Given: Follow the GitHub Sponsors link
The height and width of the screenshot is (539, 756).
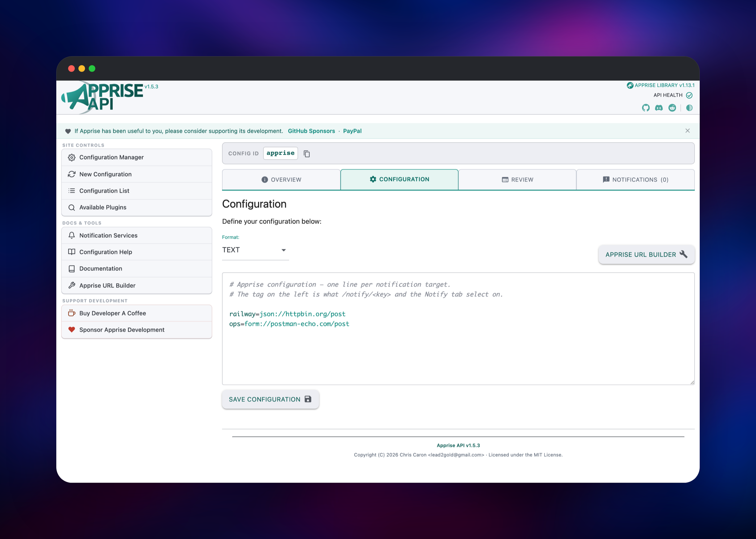Looking at the screenshot, I should [x=311, y=131].
